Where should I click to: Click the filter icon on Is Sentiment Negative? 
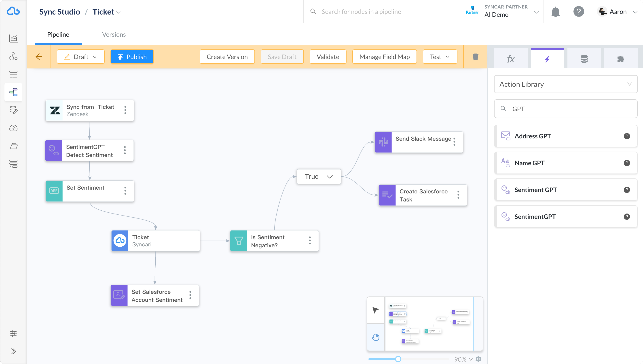click(239, 241)
